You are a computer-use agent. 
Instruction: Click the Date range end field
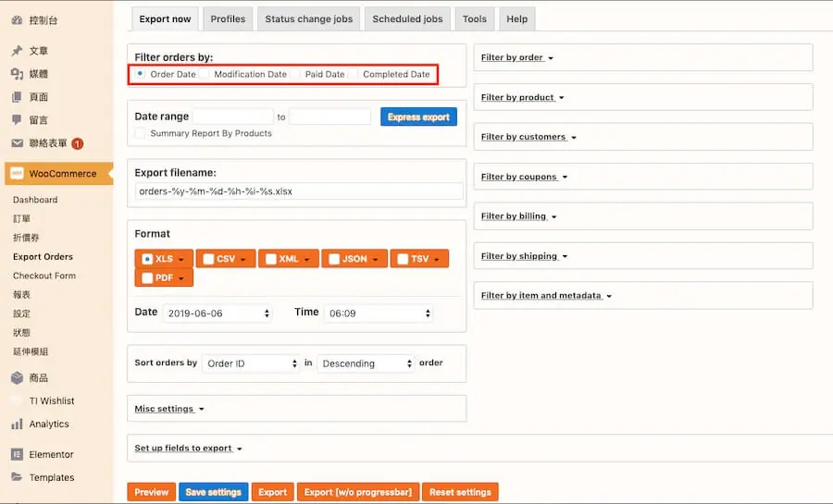[x=329, y=117]
